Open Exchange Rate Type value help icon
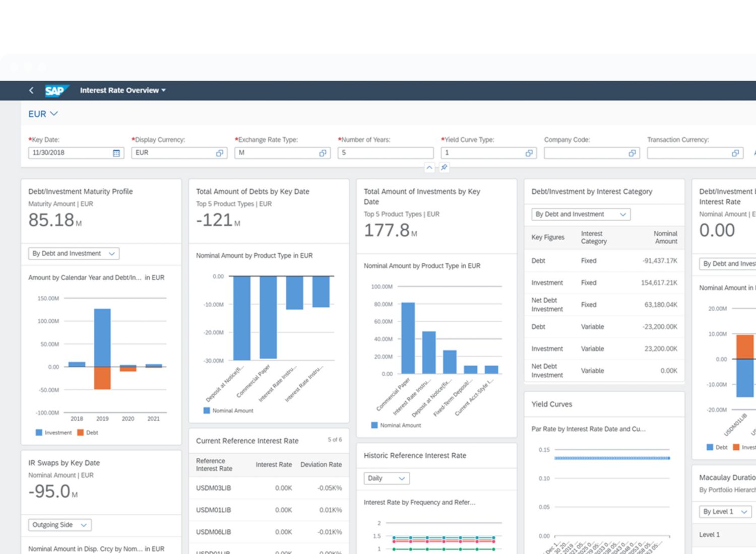 tap(323, 153)
